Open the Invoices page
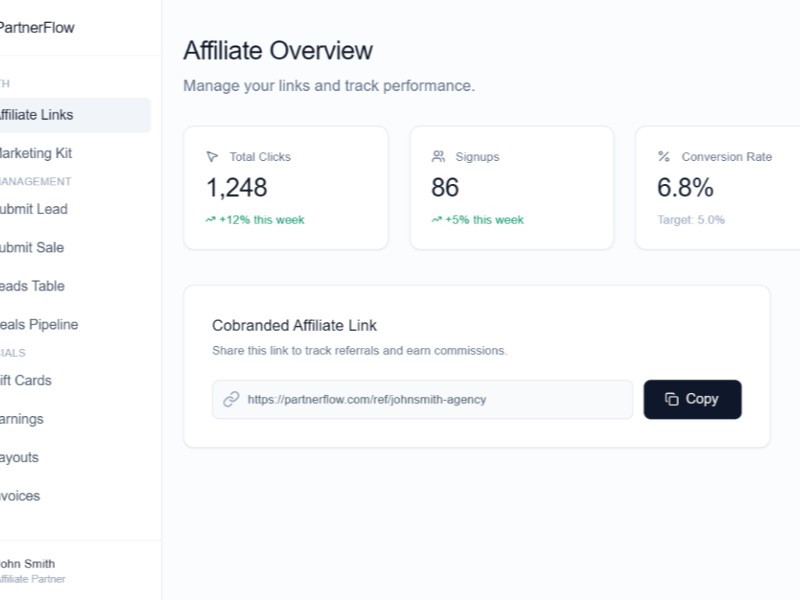 pos(22,496)
